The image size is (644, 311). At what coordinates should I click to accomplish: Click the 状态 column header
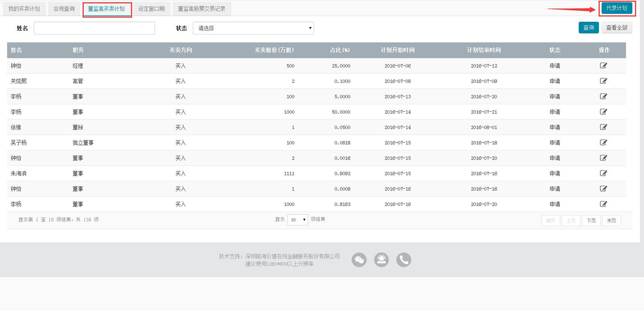click(555, 50)
